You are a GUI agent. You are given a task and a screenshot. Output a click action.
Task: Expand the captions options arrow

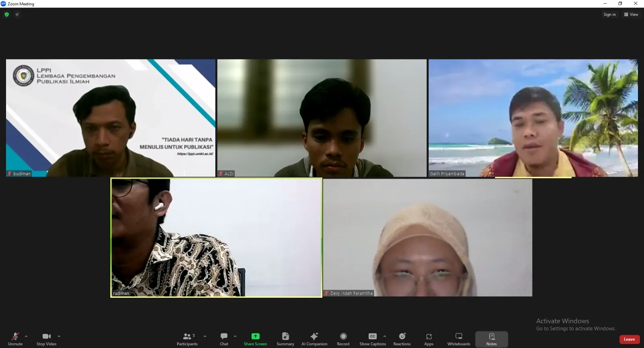click(384, 336)
